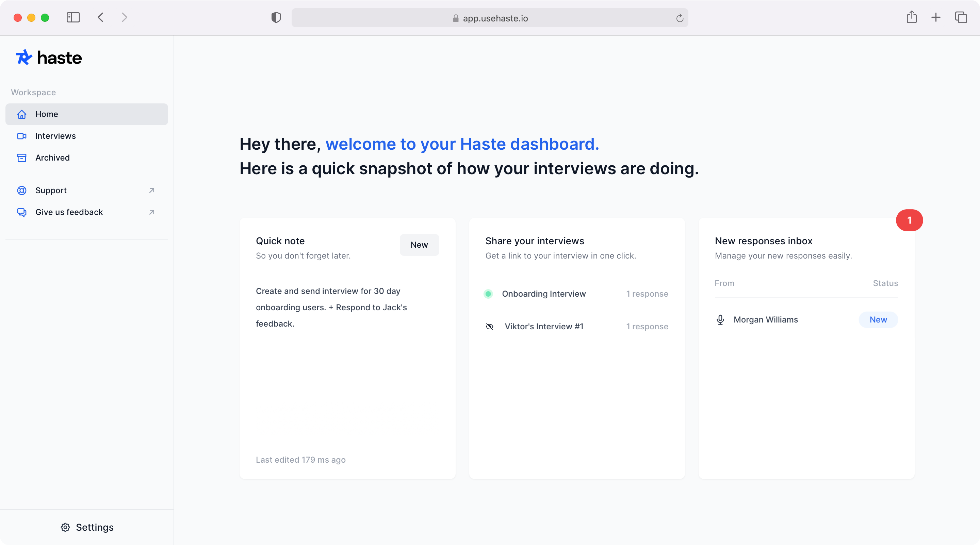Image resolution: width=980 pixels, height=545 pixels.
Task: Toggle the Safari shield privacy icon
Action: coord(276,17)
